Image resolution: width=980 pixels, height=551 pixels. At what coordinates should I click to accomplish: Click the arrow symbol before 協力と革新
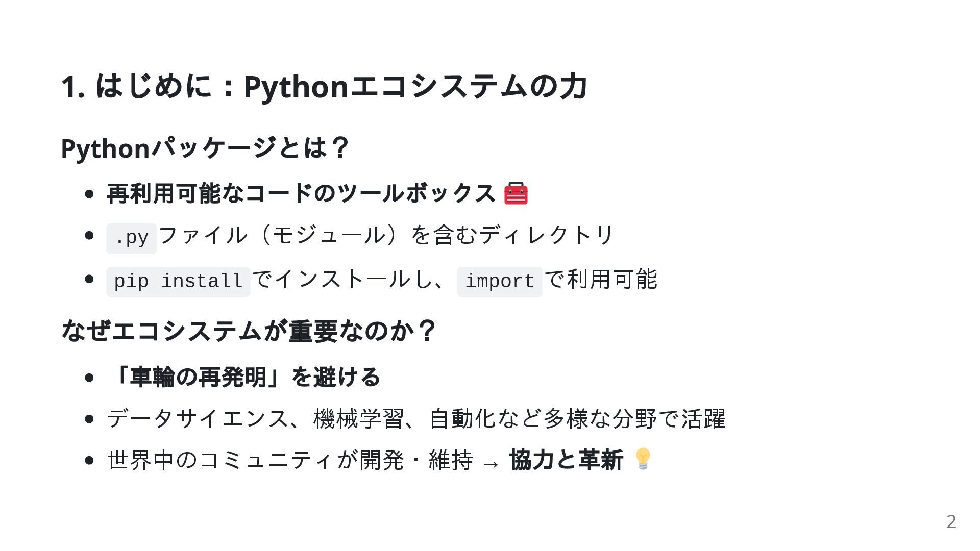491,463
